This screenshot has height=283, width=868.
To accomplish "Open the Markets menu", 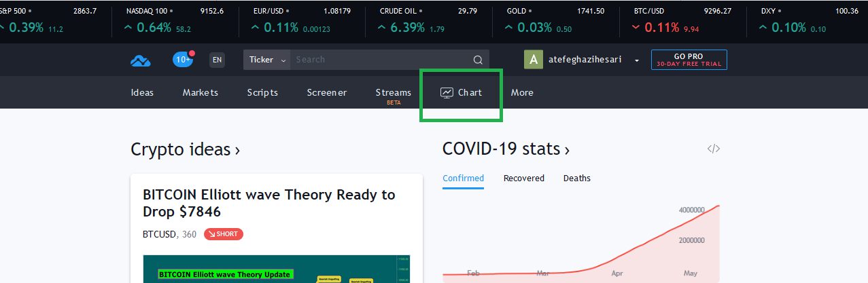I will pos(201,92).
